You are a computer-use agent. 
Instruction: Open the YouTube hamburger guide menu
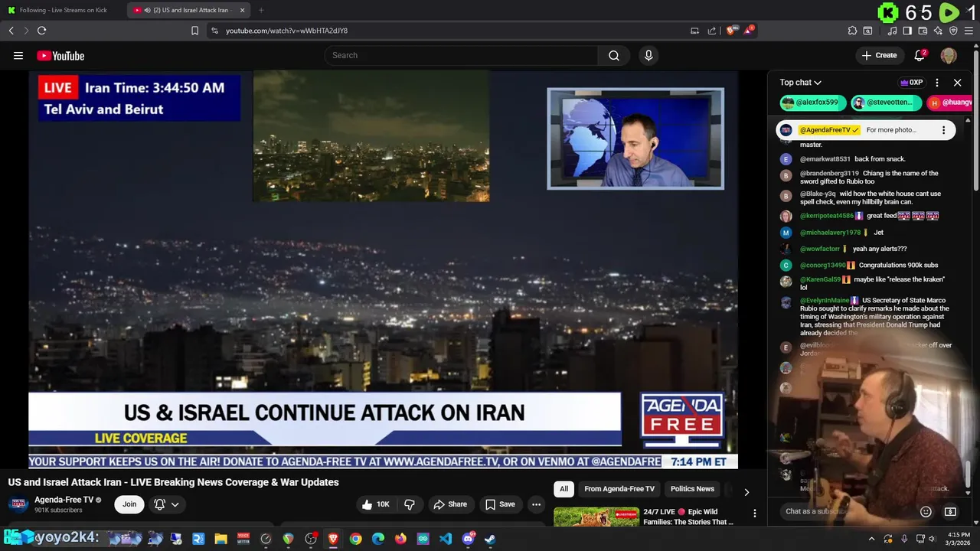tap(18, 55)
